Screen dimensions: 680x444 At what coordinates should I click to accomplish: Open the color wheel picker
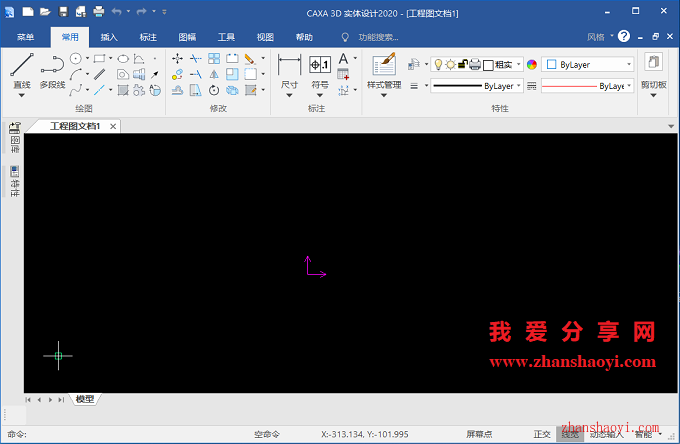(532, 65)
